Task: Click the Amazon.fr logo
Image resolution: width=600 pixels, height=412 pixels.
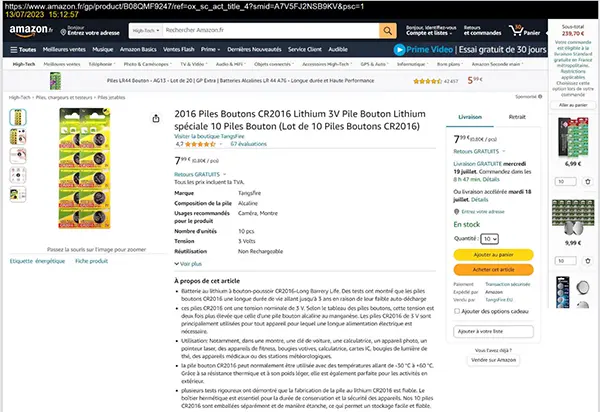Action: click(x=31, y=31)
